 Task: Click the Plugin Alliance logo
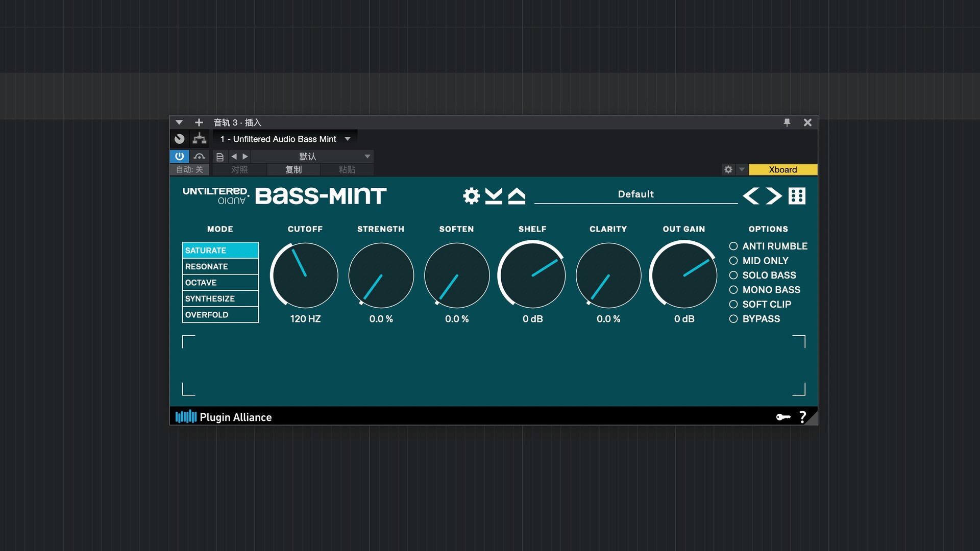(x=224, y=417)
